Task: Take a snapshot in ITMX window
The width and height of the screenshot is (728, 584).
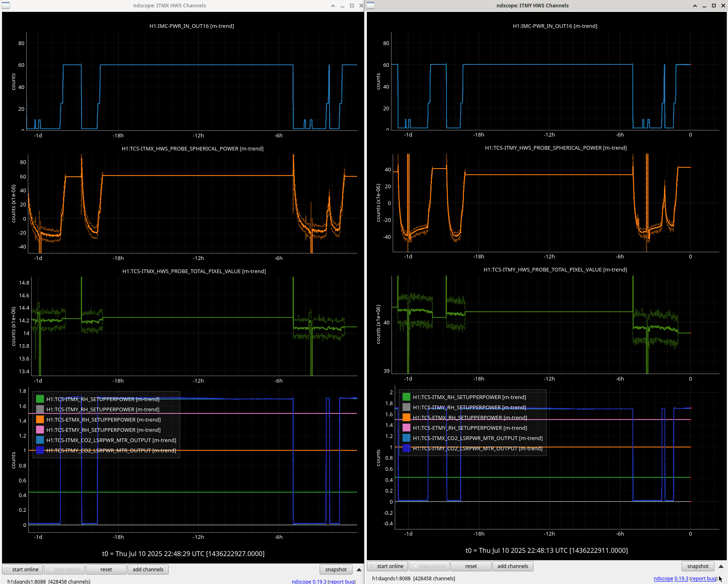Action: pos(336,569)
